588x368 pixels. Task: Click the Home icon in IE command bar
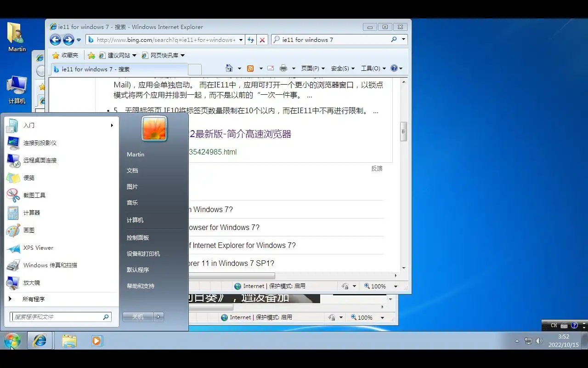(229, 68)
